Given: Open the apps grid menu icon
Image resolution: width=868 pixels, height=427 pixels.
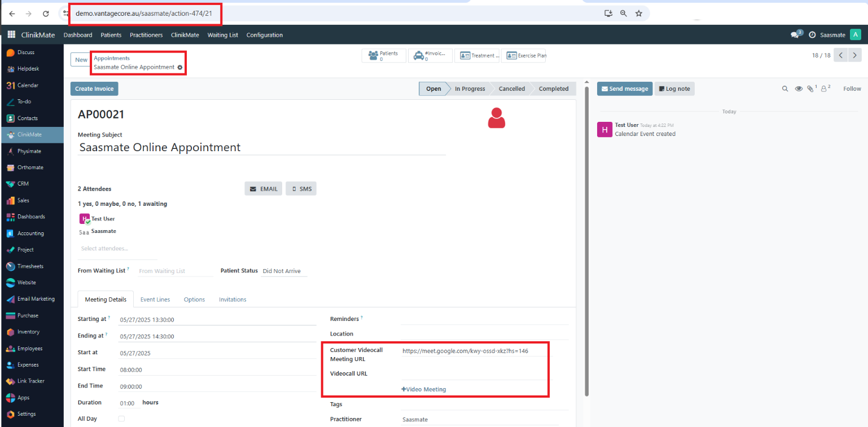Looking at the screenshot, I should [x=11, y=35].
